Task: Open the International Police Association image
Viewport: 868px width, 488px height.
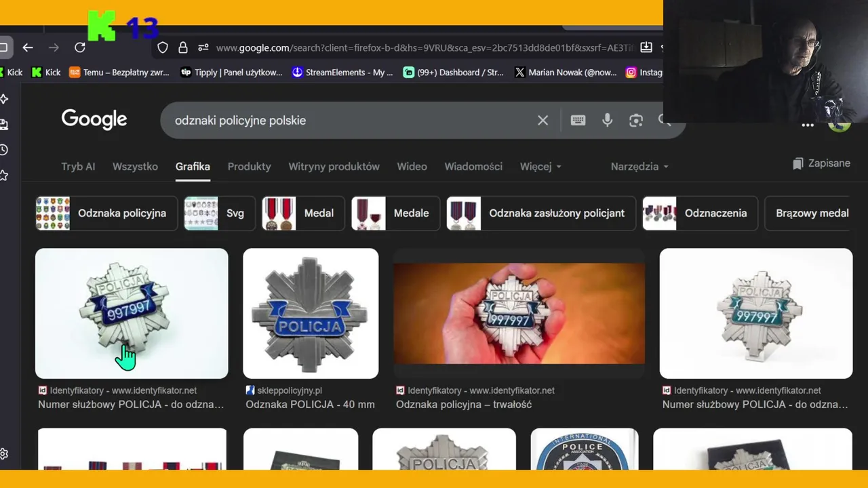Action: 585,449
